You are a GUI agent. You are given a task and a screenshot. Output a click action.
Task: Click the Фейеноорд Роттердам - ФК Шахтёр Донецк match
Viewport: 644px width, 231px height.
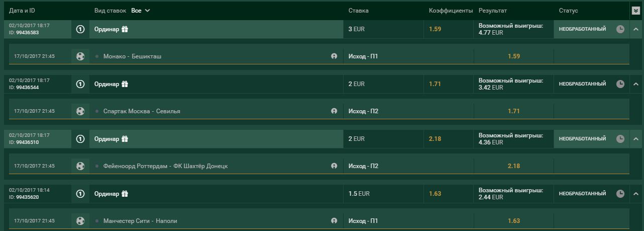pyautogui.click(x=165, y=166)
